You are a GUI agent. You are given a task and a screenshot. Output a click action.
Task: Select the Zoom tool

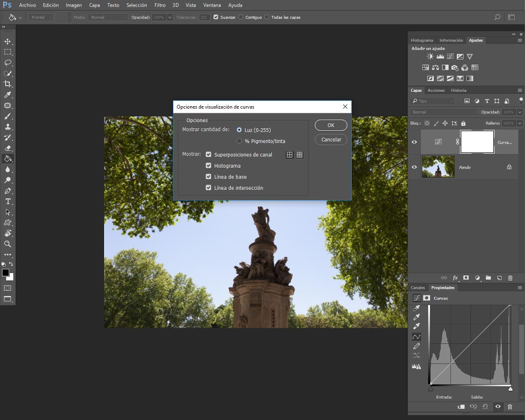tap(7, 244)
